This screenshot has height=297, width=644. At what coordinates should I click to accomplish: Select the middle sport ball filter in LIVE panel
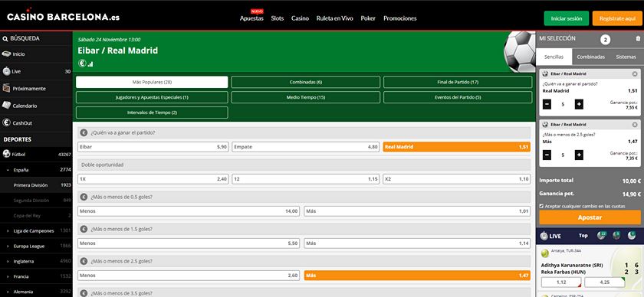[616, 236]
